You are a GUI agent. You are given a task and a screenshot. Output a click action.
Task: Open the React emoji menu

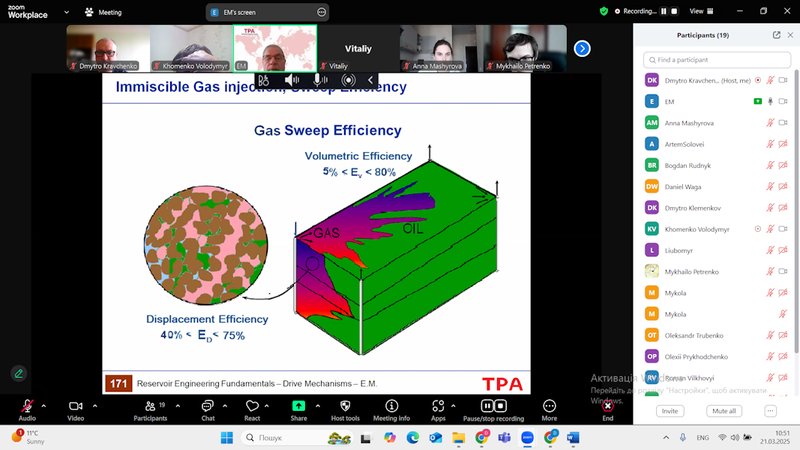pyautogui.click(x=252, y=410)
